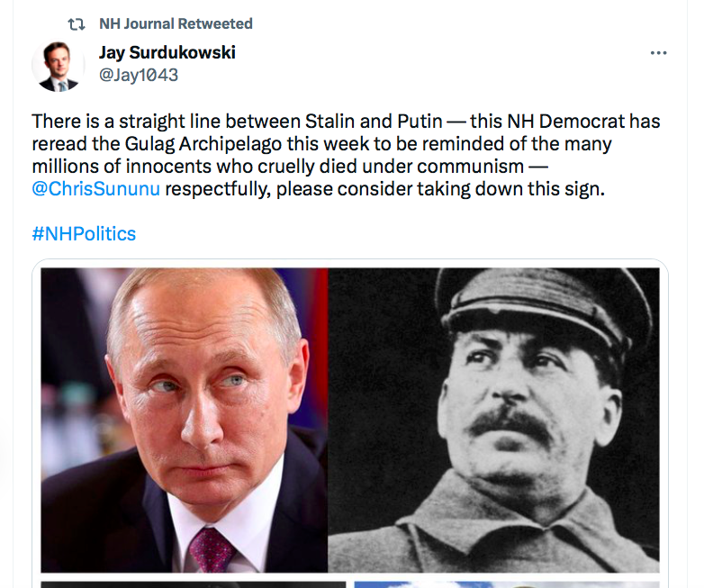704x588 pixels.
Task: Click the @ChrisSununu mention
Action: [95, 189]
